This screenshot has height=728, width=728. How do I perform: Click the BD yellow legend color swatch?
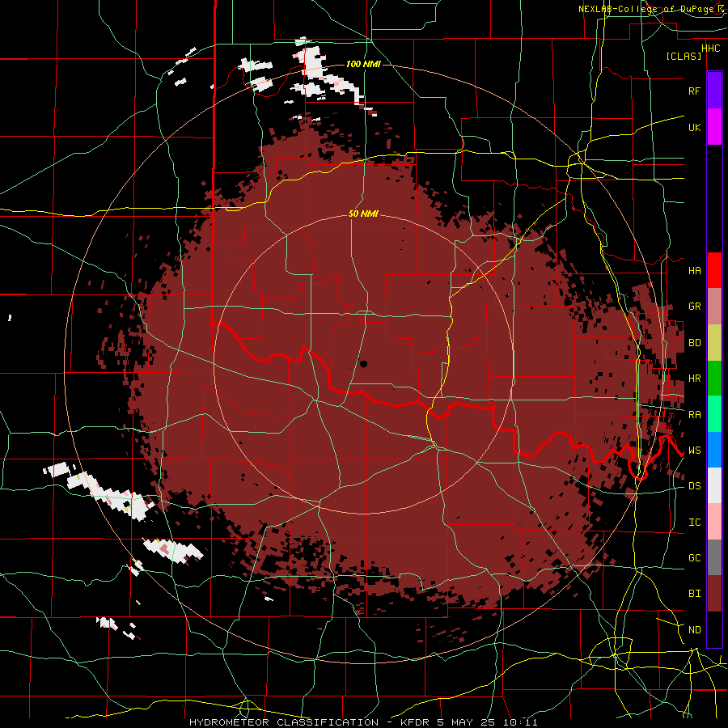pyautogui.click(x=714, y=343)
